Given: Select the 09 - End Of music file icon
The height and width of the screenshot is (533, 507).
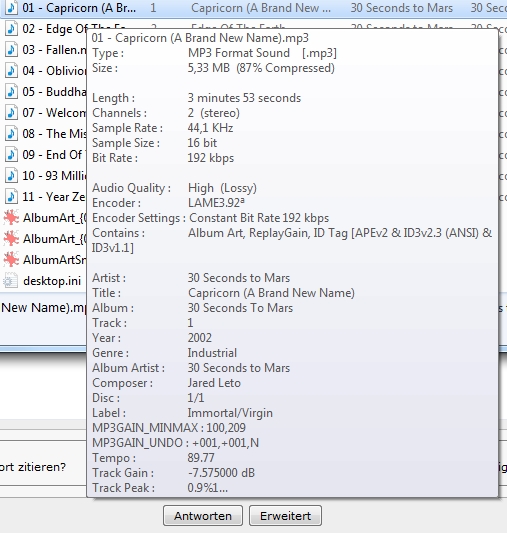Looking at the screenshot, I should coord(11,155).
